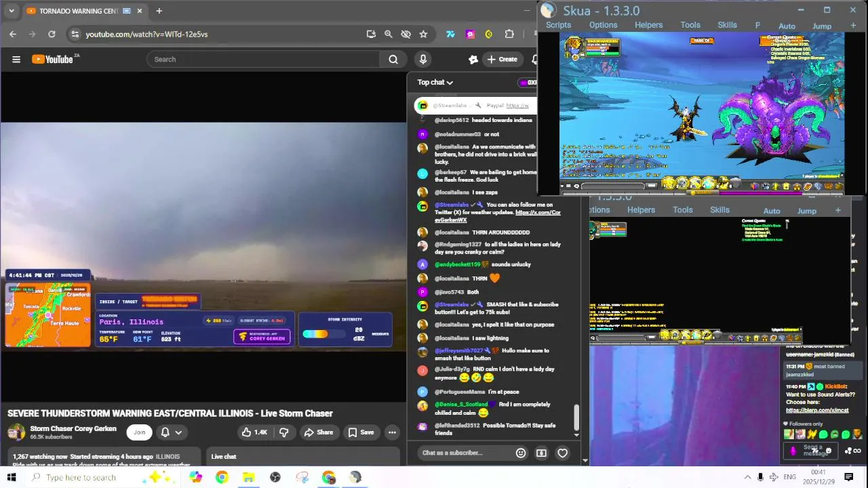Image resolution: width=868 pixels, height=488 pixels.
Task: Open the Paypal link in the pinned chat message
Action: point(517,105)
